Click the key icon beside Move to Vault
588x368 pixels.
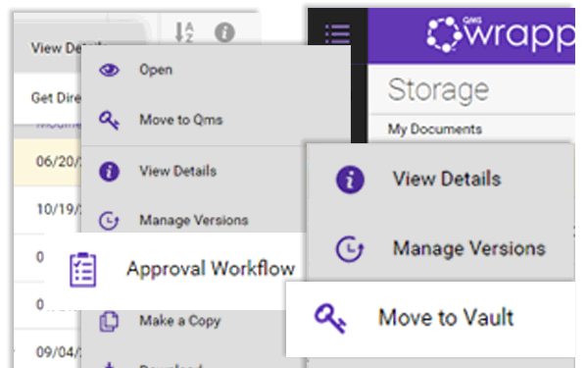coord(330,318)
